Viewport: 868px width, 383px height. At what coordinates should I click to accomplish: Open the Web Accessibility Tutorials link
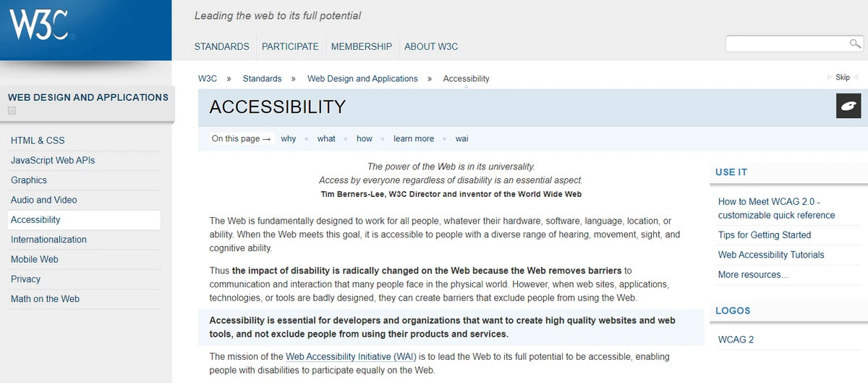tap(771, 255)
